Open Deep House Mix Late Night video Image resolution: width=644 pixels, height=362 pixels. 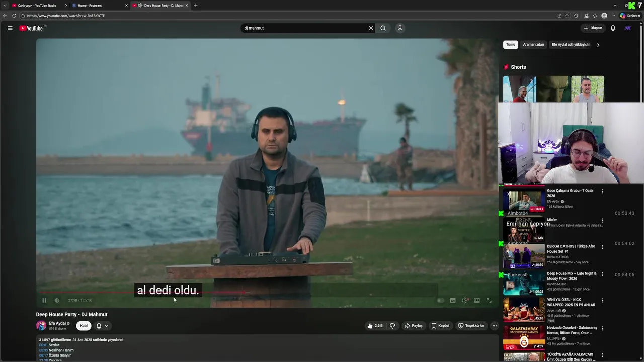[524, 283]
